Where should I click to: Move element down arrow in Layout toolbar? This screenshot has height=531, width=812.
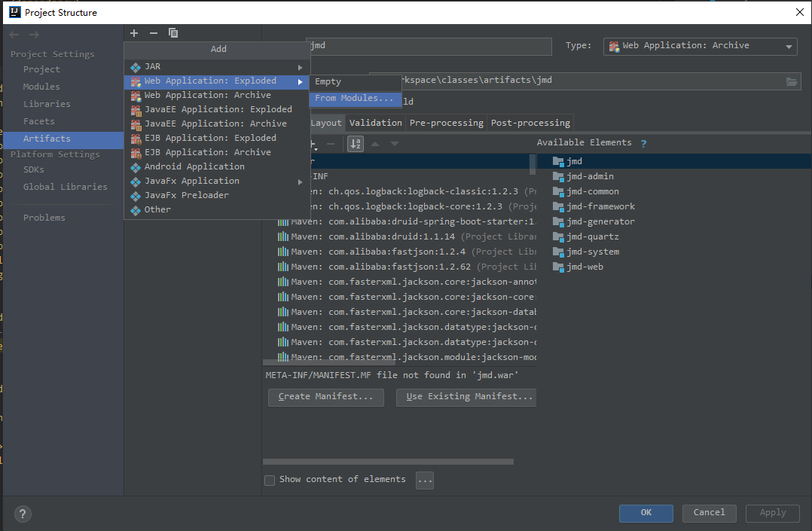395,144
